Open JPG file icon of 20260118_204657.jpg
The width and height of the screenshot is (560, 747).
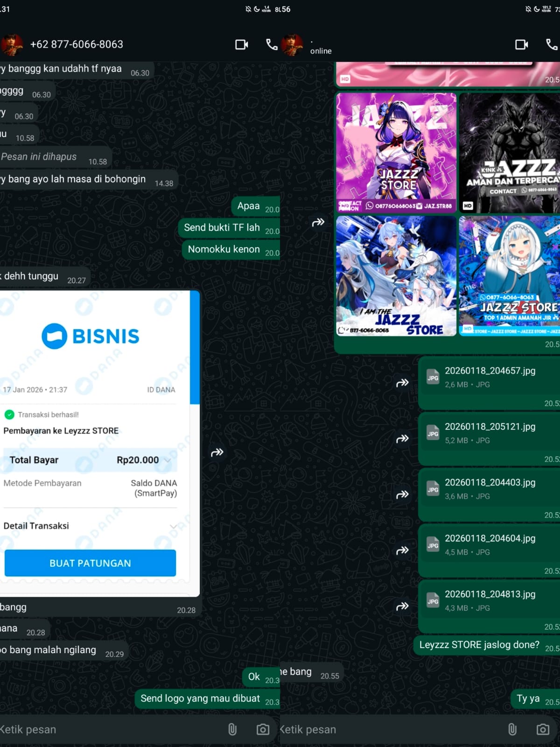point(433,377)
